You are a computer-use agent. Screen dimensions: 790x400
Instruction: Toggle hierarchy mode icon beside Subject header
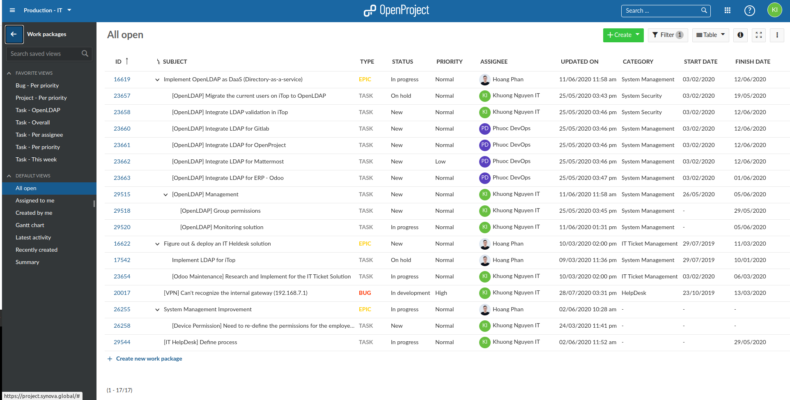pyautogui.click(x=158, y=61)
